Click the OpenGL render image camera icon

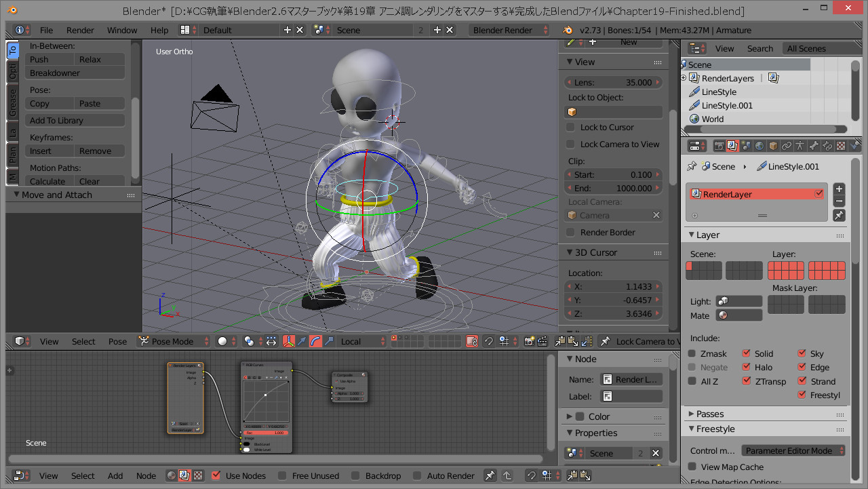tap(530, 341)
